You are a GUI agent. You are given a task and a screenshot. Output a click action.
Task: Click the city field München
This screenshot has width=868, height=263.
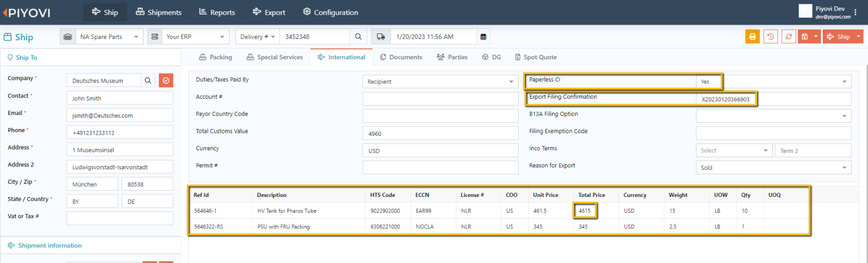tap(92, 184)
